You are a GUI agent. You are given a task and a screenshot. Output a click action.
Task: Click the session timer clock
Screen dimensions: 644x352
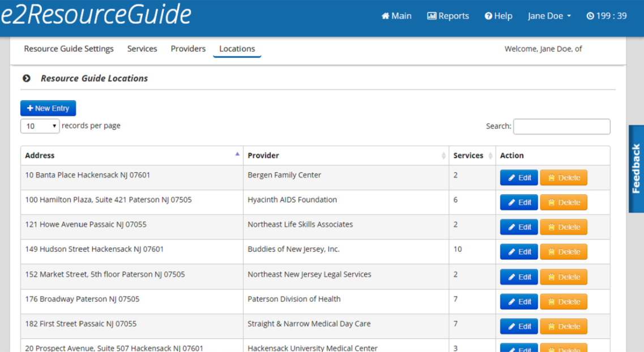pyautogui.click(x=607, y=16)
